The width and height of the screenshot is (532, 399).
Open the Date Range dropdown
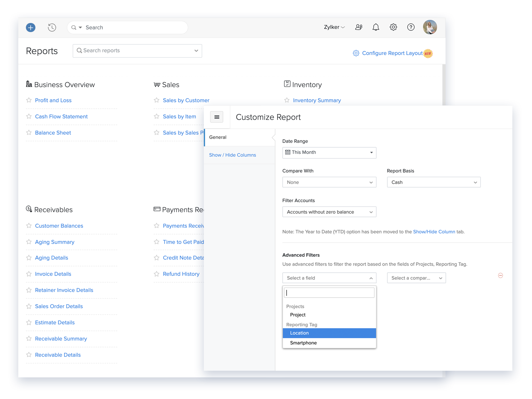[329, 153]
